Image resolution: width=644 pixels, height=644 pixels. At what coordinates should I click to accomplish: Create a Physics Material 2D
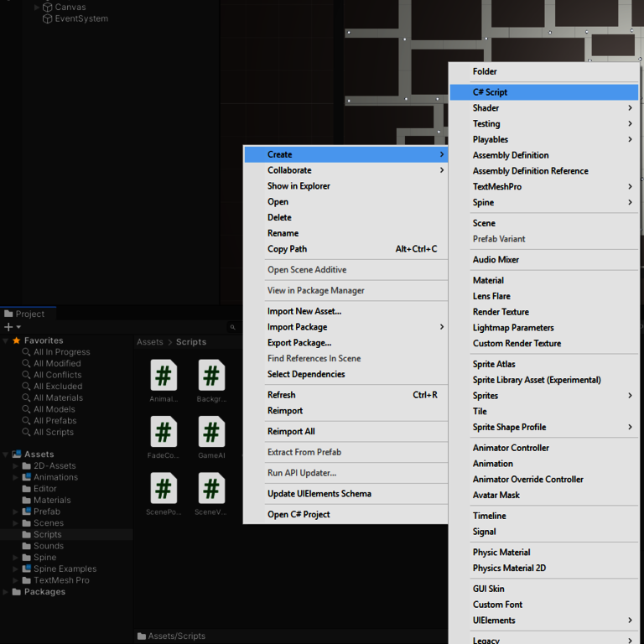point(543,568)
